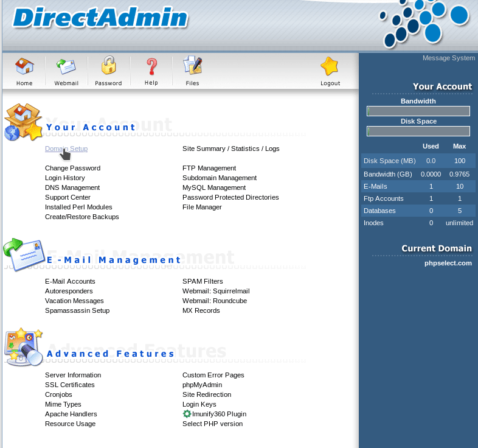The image size is (478, 448).
Task: Open Message System in sidebar
Action: click(448, 58)
